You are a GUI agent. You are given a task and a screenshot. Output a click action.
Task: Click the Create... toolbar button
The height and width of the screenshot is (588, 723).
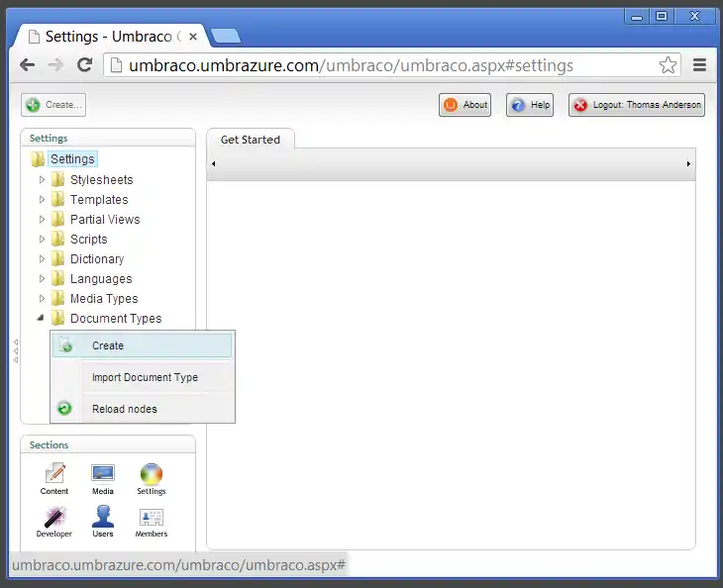tap(53, 105)
